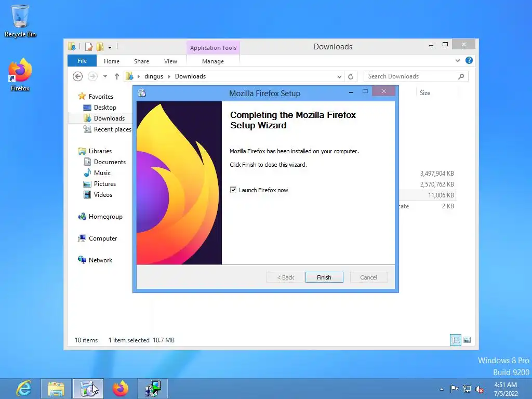Open Internet Explorer from the taskbar
532x399 pixels.
(x=24, y=389)
